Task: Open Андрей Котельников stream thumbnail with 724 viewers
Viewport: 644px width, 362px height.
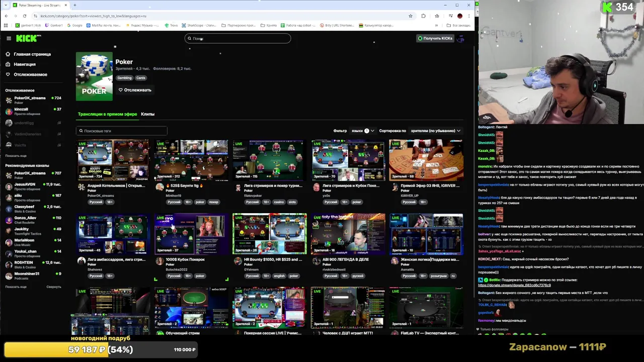Action: point(113,160)
